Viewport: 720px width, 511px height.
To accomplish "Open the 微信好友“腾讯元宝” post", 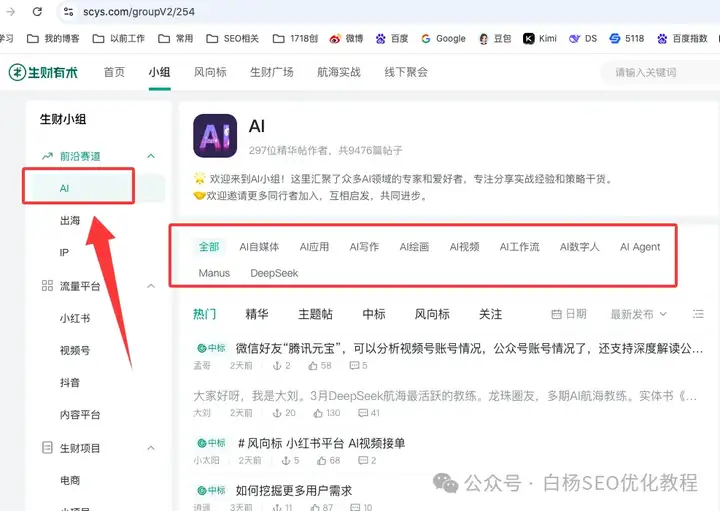I will click(469, 348).
